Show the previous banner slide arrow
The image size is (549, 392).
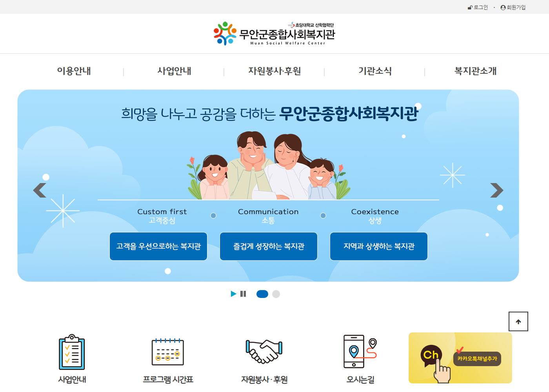pos(40,190)
